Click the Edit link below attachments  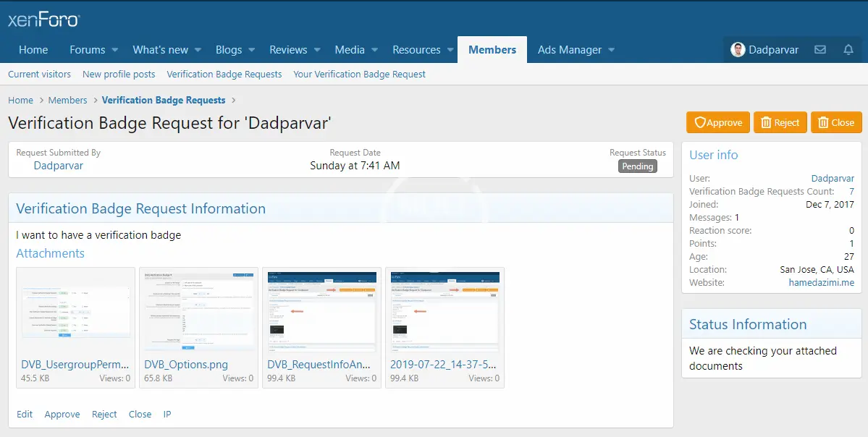point(25,415)
